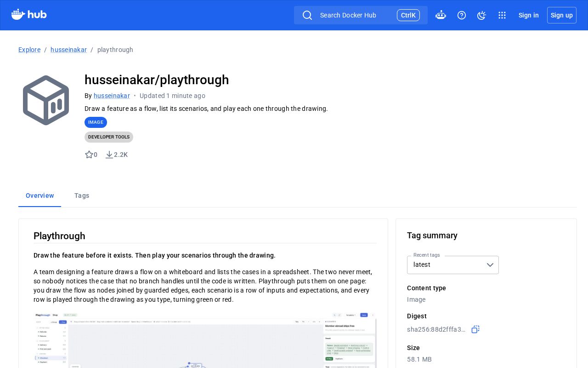588x368 pixels.
Task: Copy the image digest sha256
Action: point(475,329)
